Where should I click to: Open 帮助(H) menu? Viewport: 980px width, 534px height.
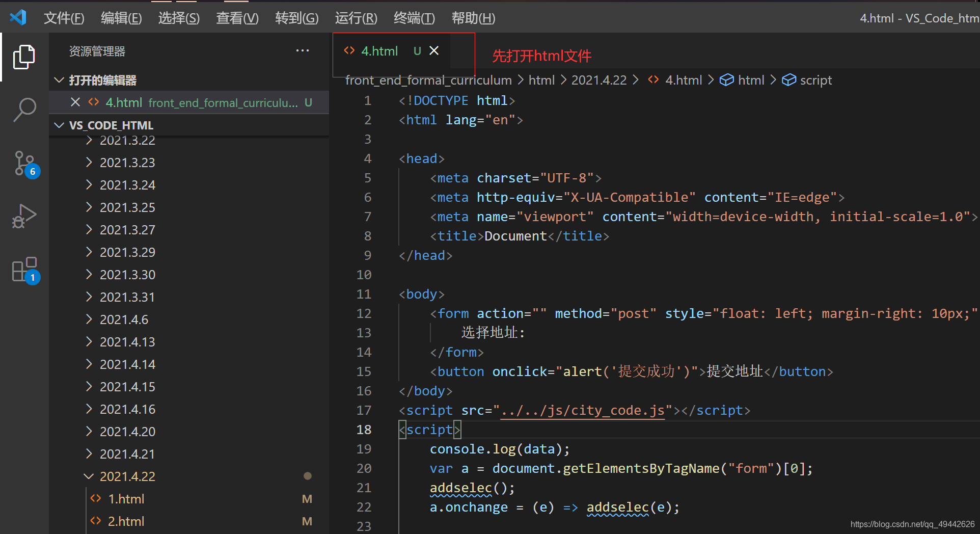click(x=473, y=18)
